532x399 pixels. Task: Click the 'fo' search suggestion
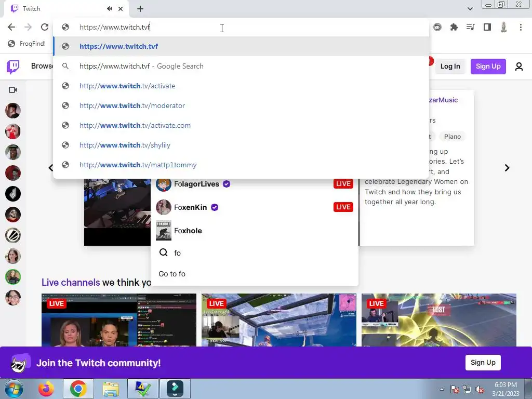[255, 253]
